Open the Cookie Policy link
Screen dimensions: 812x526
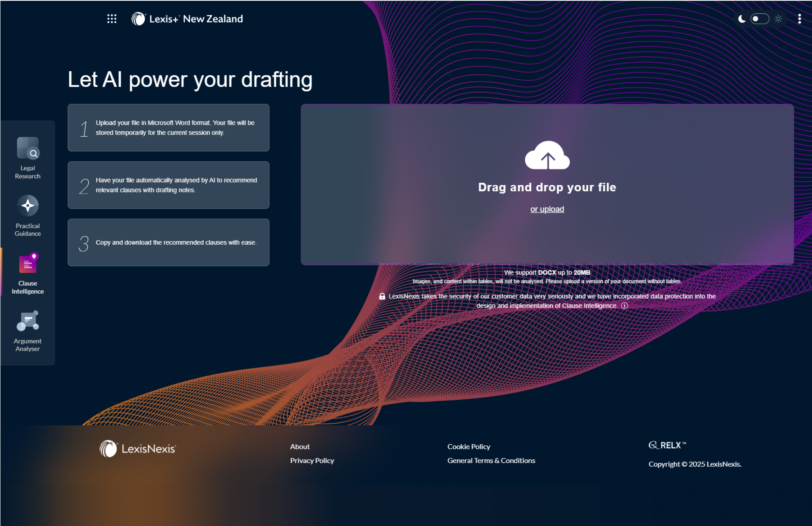[x=469, y=447]
